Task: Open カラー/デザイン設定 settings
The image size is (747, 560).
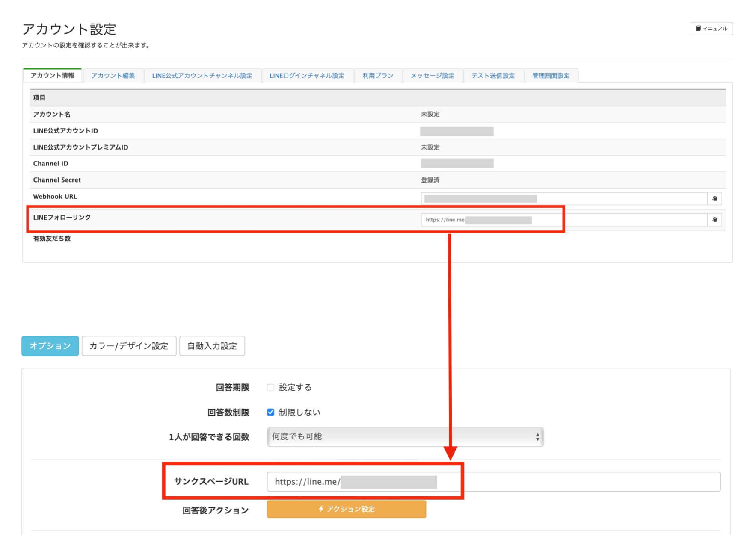Action: pyautogui.click(x=129, y=346)
